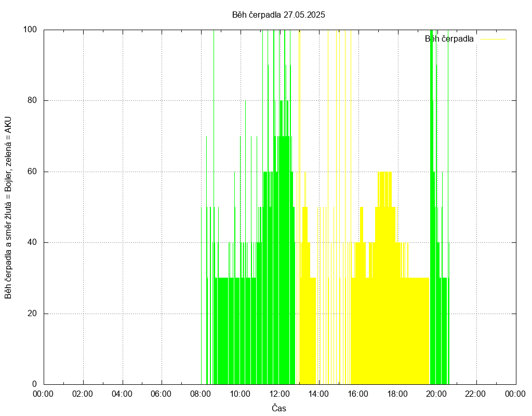This screenshot has height=416, width=532.
Task: Click the x-axis time label "12:00"
Action: click(x=279, y=394)
